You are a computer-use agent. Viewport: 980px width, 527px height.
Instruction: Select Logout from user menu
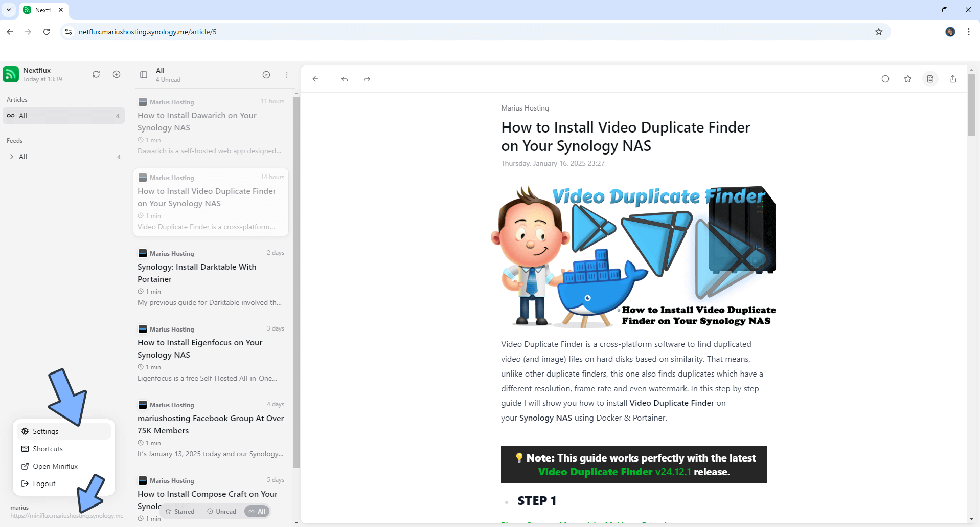[x=64, y=484]
